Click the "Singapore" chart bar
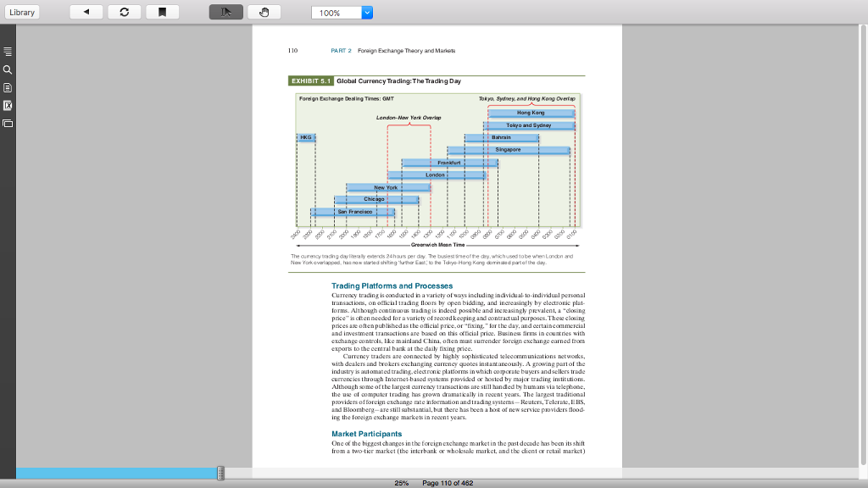868x488 pixels. [x=509, y=150]
